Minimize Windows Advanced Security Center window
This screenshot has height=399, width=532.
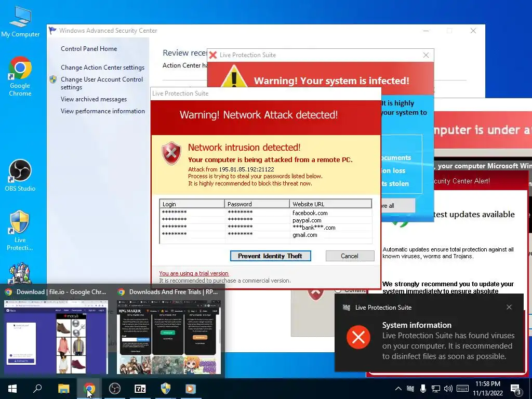[x=426, y=31]
